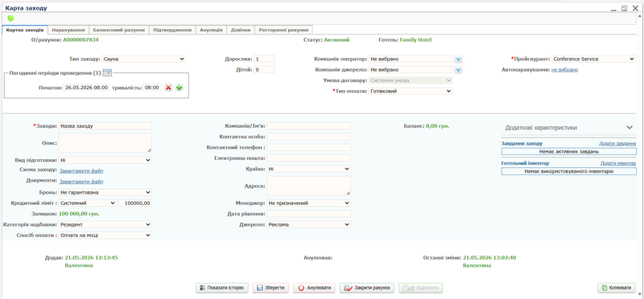644x299 pixels.
Task: Click the Дата рішення input field
Action: click(308, 214)
